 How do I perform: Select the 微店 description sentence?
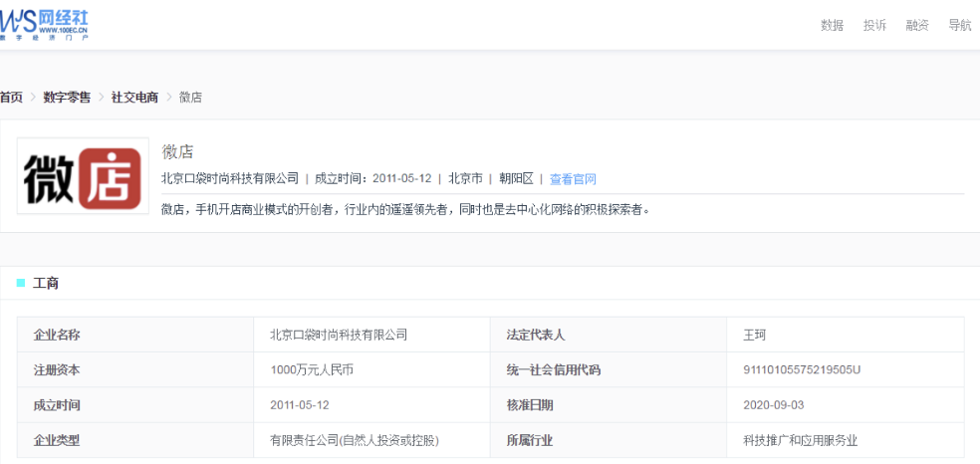pos(406,209)
